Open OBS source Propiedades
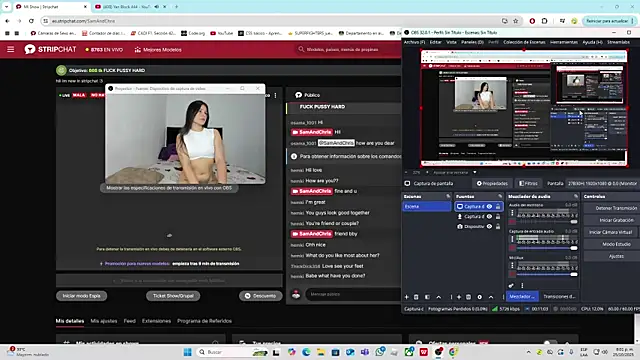640x360 pixels. pyautogui.click(x=492, y=183)
